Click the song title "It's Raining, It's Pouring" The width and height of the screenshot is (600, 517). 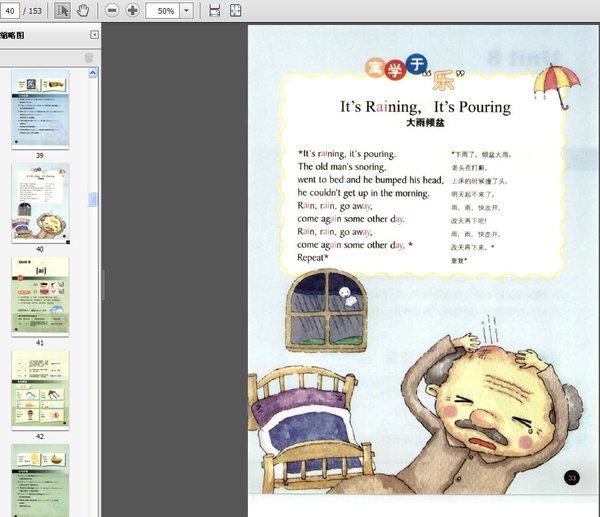pos(425,107)
